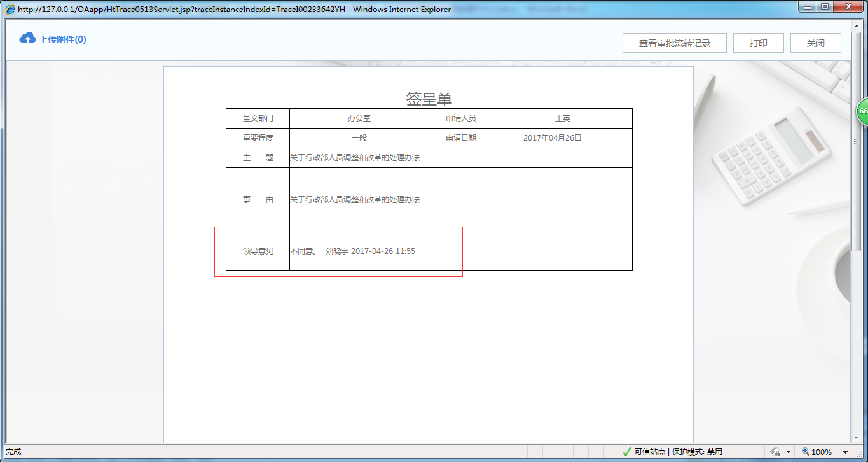Click the 关闭 button in the toolbar
Screen dimensions: 868x462
point(815,43)
